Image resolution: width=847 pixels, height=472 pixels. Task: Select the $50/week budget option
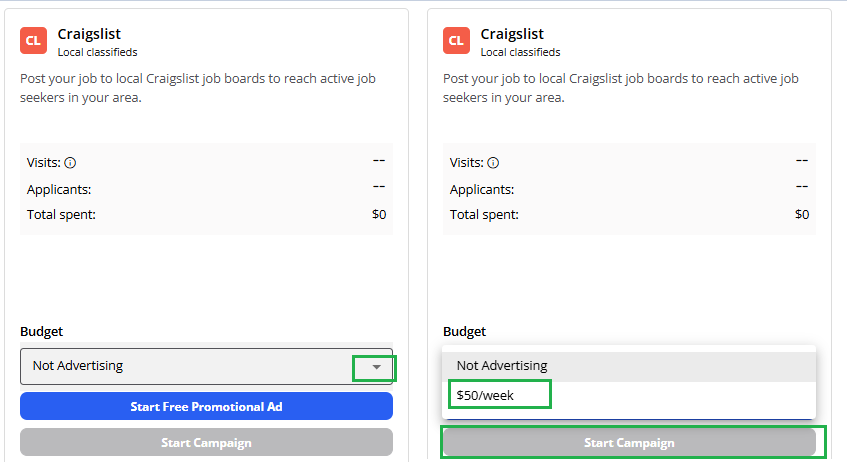[x=485, y=395]
